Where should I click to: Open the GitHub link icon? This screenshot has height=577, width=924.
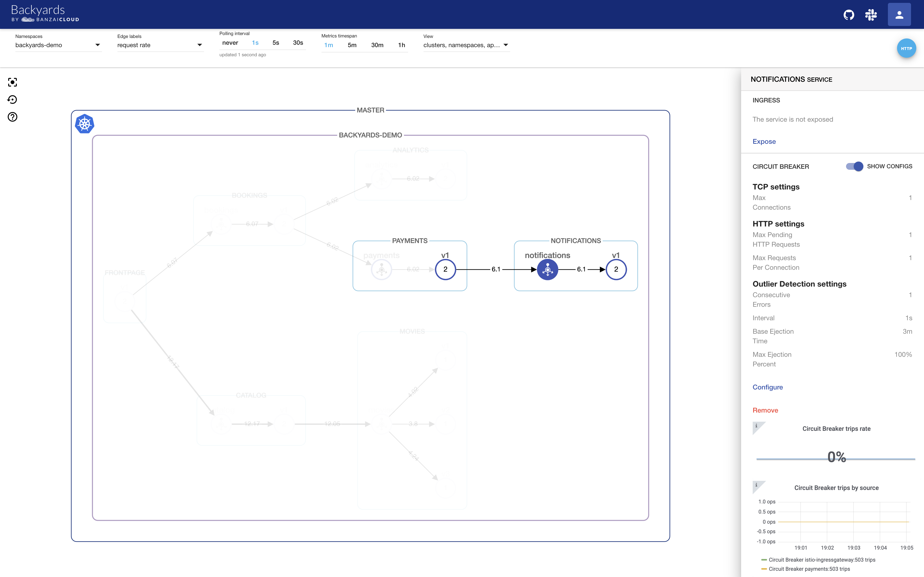coord(848,15)
